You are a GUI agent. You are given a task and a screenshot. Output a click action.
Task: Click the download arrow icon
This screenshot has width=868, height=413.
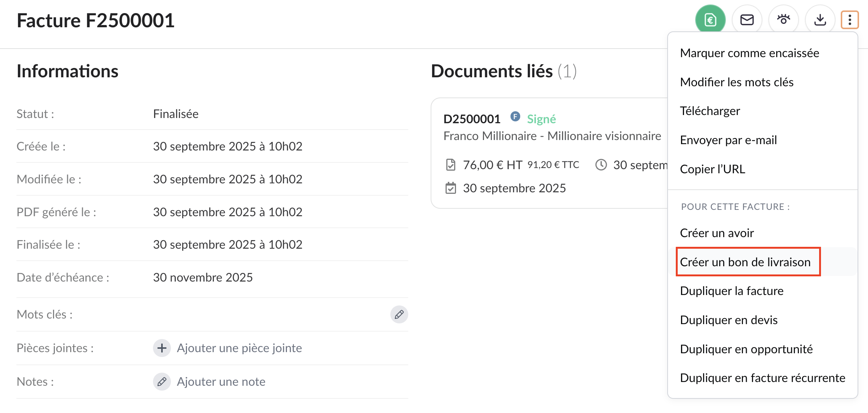820,20
